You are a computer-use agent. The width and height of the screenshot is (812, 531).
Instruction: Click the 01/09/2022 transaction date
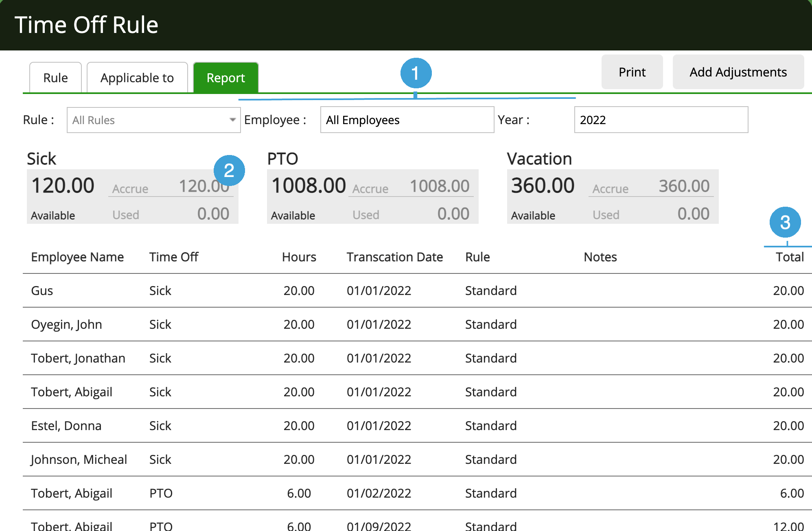point(379,526)
